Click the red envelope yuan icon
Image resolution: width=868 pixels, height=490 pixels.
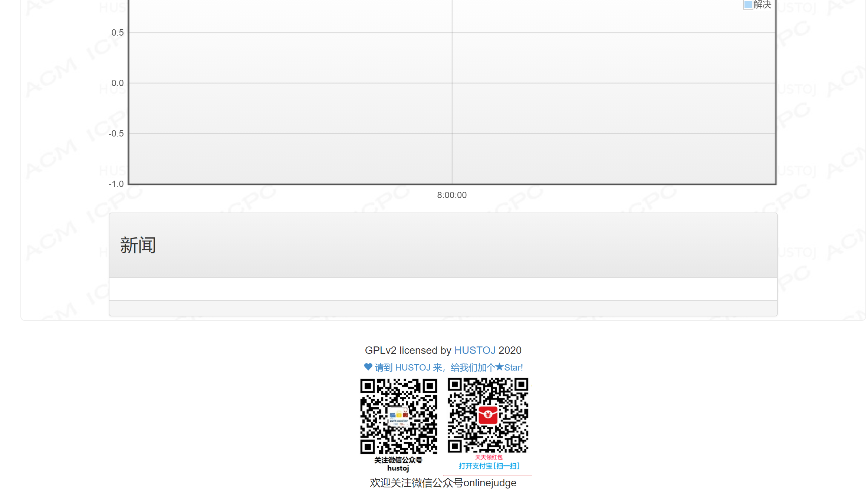click(487, 415)
